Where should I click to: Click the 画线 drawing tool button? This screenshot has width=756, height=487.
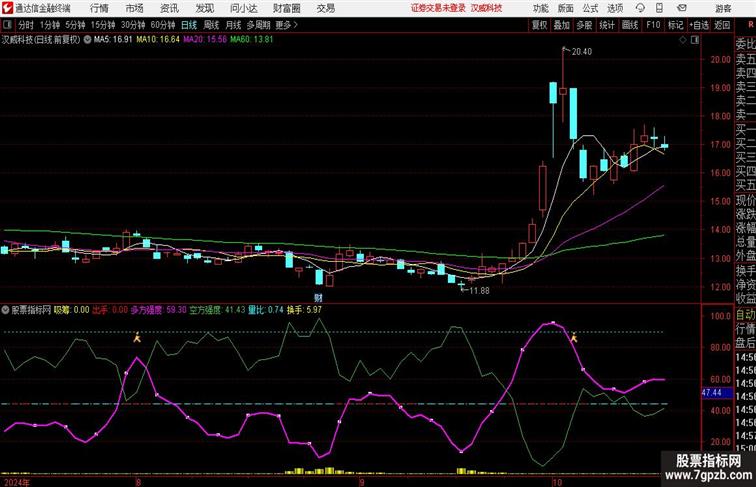[x=630, y=25]
